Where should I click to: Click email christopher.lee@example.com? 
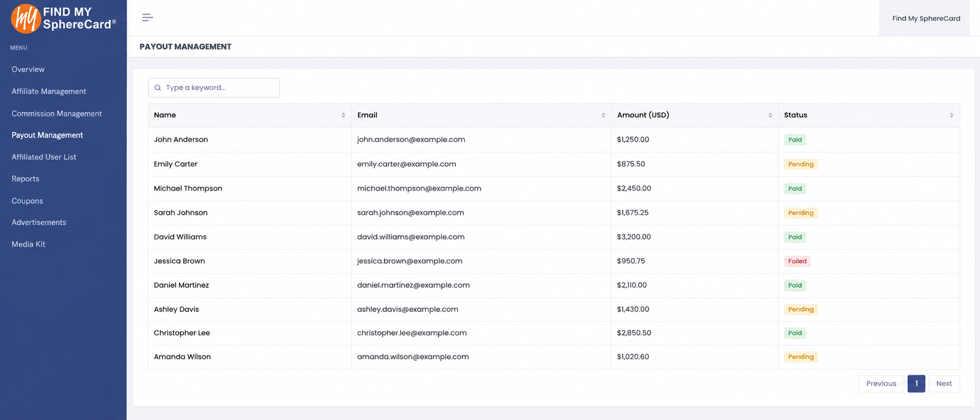(412, 333)
